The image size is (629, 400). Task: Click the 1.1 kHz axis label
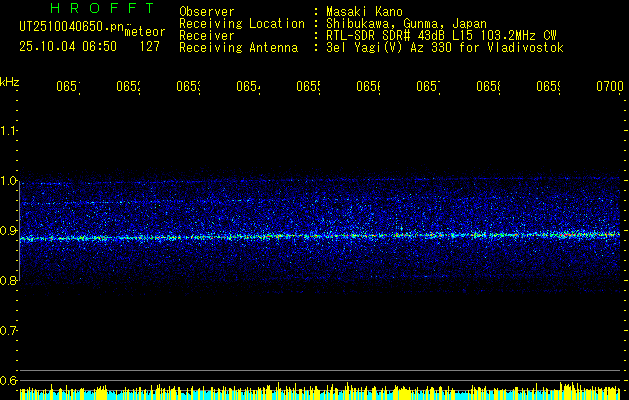tap(8, 130)
